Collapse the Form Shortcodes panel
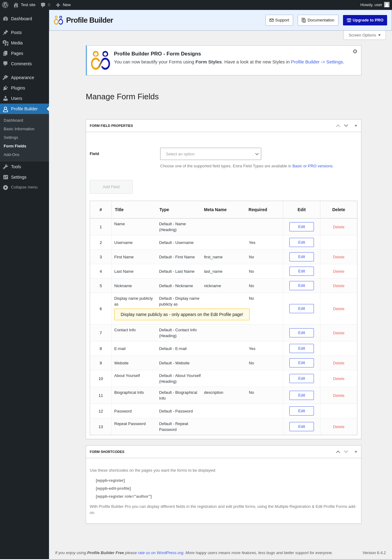The height and width of the screenshot is (559, 392). [x=356, y=452]
